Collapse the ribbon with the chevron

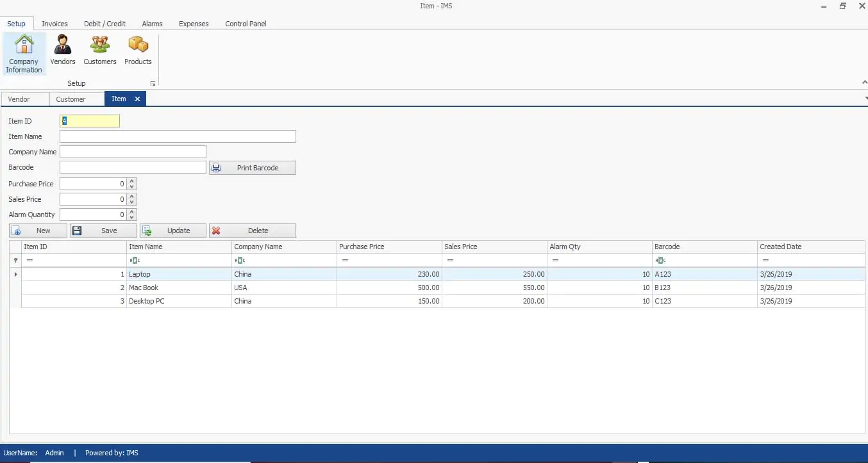(x=864, y=83)
